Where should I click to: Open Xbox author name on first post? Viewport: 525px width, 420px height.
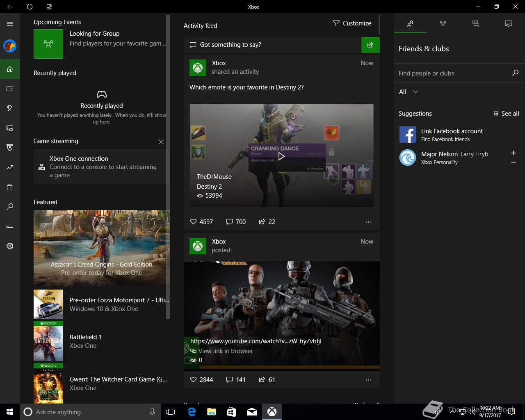(219, 63)
